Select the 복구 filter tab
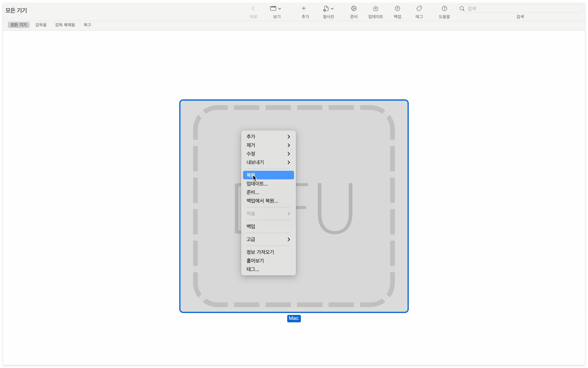 (87, 25)
